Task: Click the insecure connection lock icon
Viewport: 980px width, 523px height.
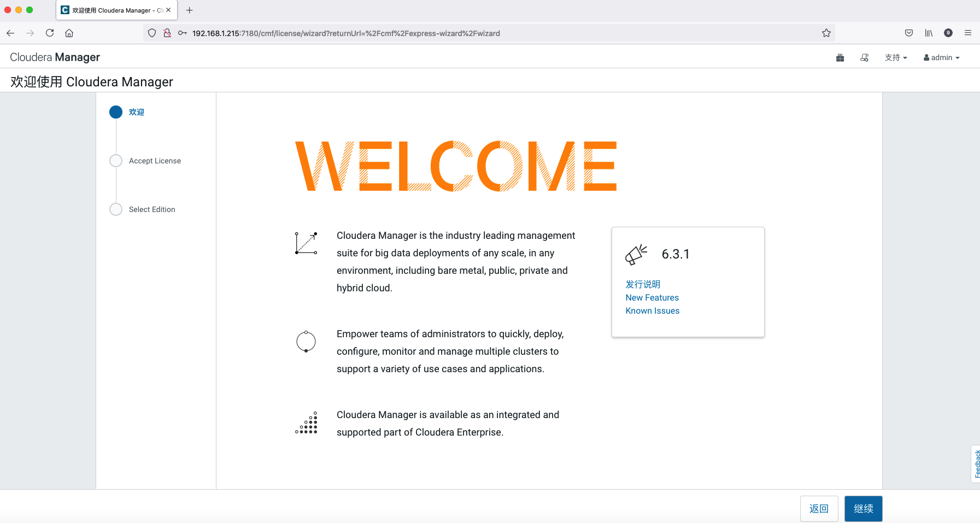Action: [167, 33]
